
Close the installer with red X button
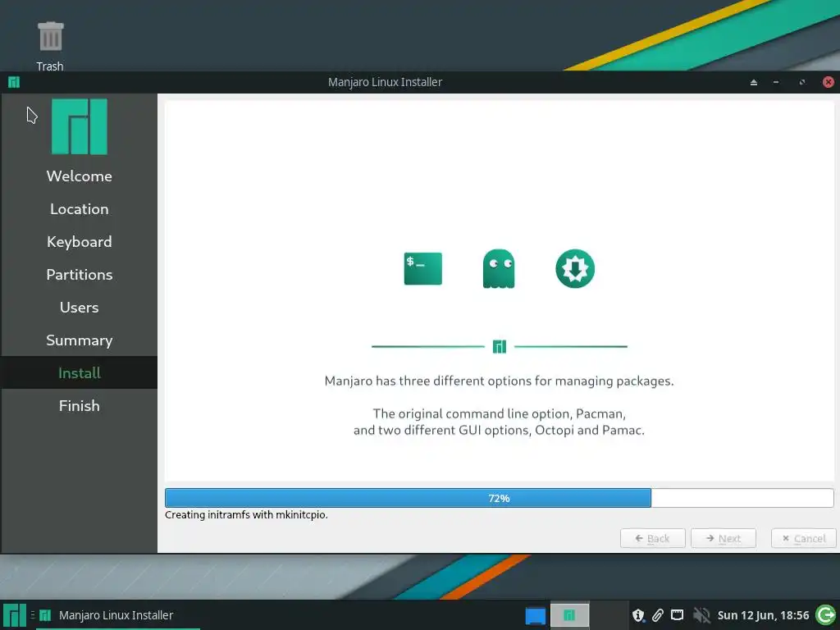[x=829, y=82]
